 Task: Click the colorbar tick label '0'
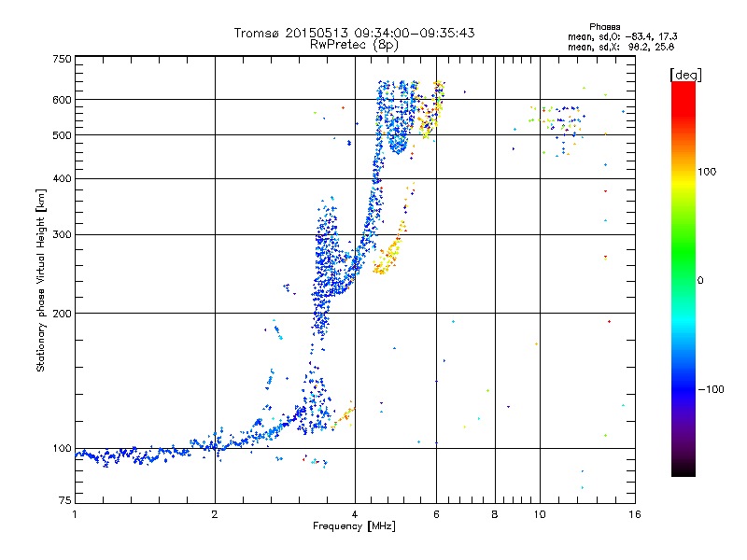pos(699,280)
